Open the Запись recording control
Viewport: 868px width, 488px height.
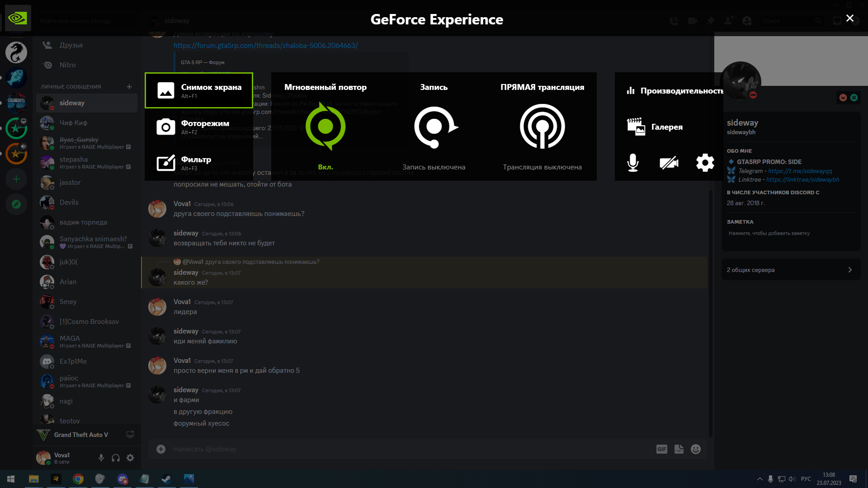coord(434,127)
